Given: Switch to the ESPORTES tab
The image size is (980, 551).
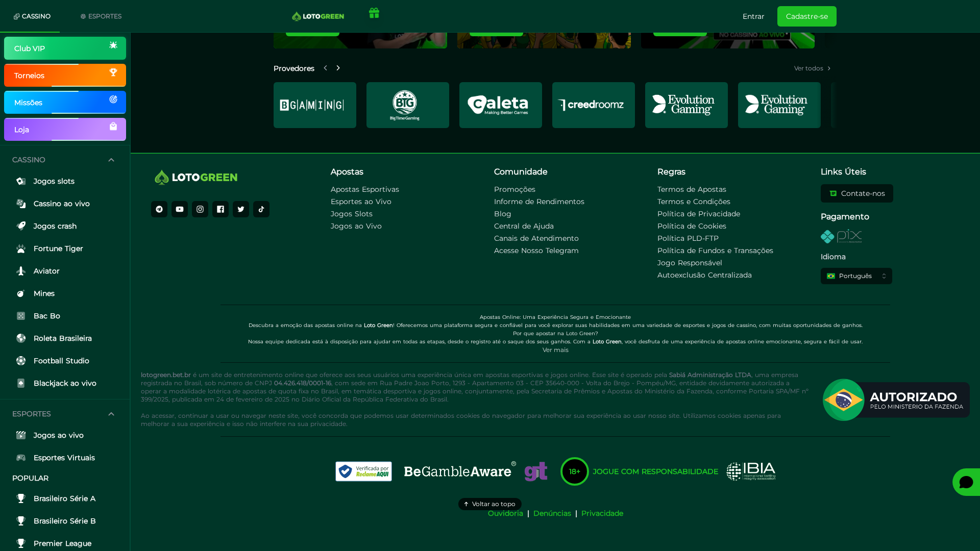Looking at the screenshot, I should pos(101,16).
